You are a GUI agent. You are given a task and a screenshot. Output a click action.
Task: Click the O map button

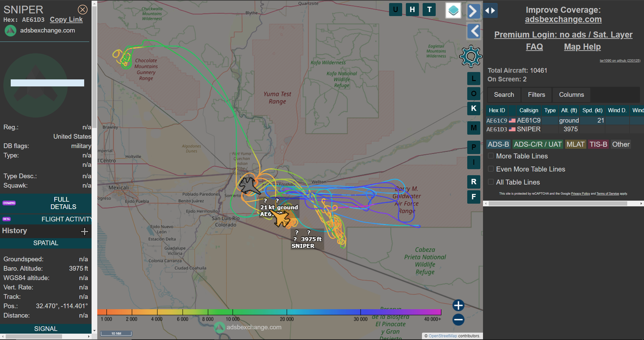(474, 93)
